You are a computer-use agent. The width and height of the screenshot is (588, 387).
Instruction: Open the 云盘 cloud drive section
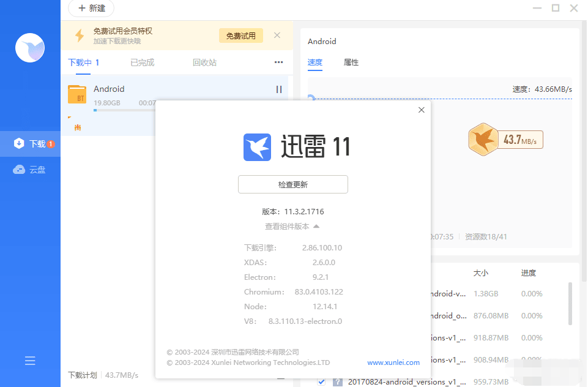(x=30, y=170)
